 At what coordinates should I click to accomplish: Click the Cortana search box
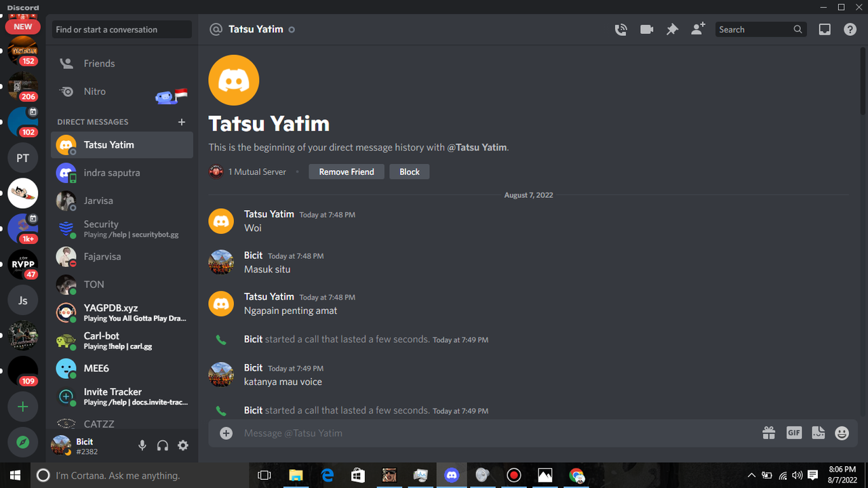[140, 475]
